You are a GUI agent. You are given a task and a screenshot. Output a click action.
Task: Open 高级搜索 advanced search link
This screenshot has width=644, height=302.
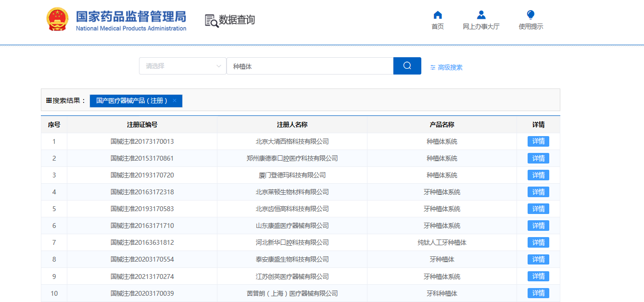[x=450, y=68]
